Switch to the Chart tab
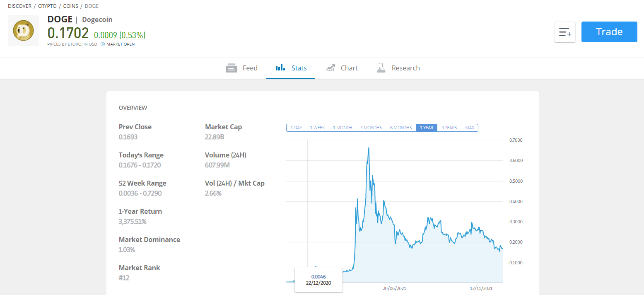The height and width of the screenshot is (295, 644). tap(341, 68)
